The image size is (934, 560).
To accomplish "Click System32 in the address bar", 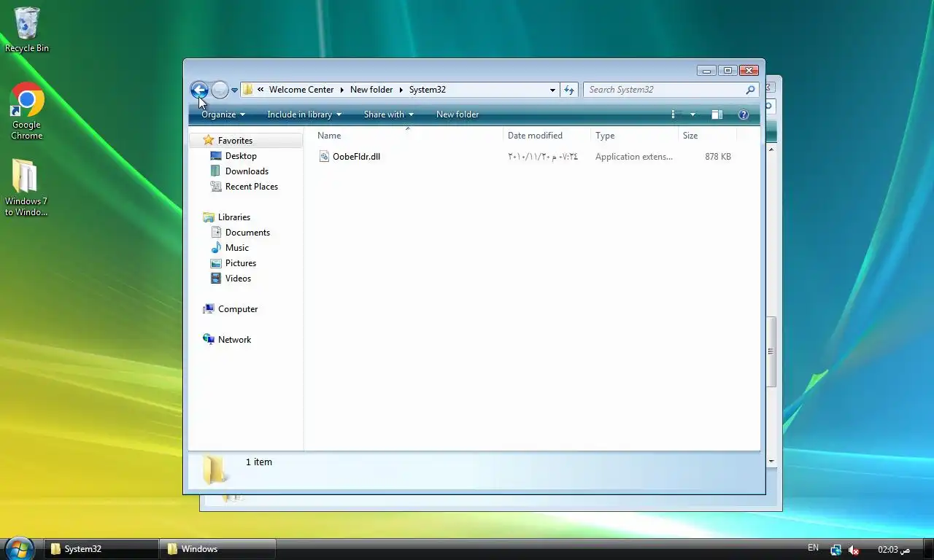I will click(428, 90).
